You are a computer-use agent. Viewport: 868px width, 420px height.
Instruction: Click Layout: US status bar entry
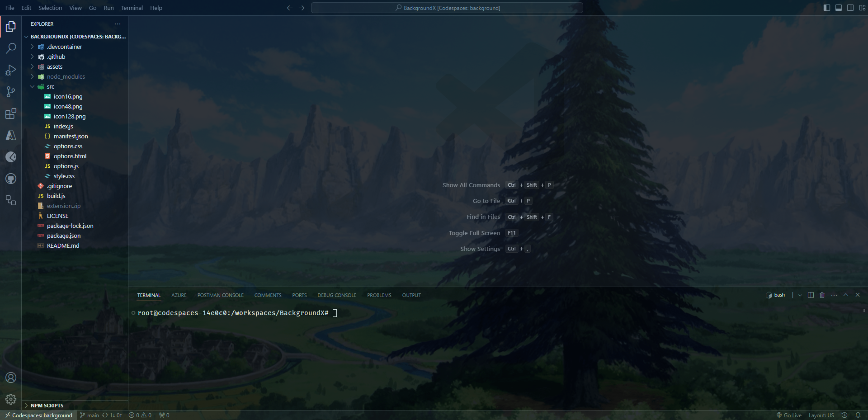point(821,415)
